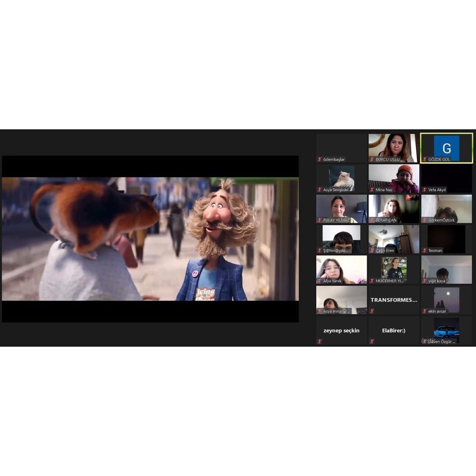
Task: Select FULAY YILMAZ's video tile
Action: [342, 209]
